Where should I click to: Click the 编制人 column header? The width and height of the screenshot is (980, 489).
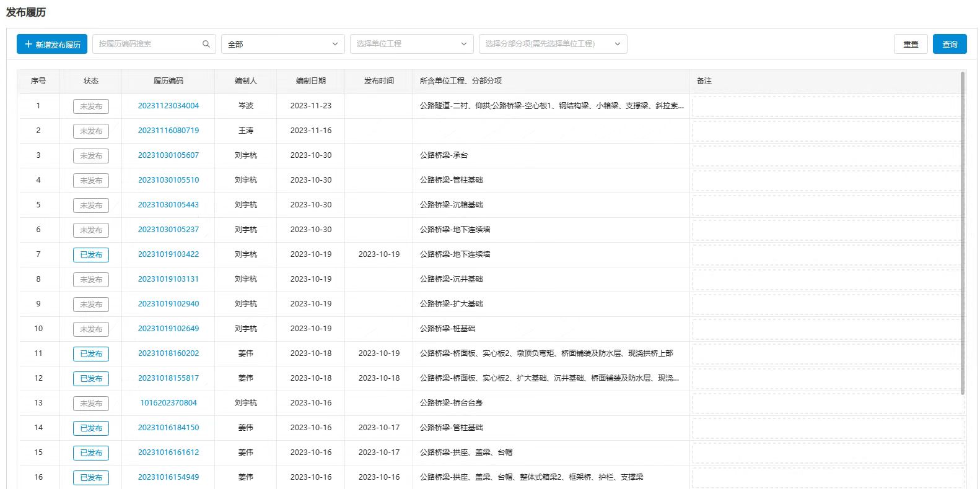pos(246,81)
